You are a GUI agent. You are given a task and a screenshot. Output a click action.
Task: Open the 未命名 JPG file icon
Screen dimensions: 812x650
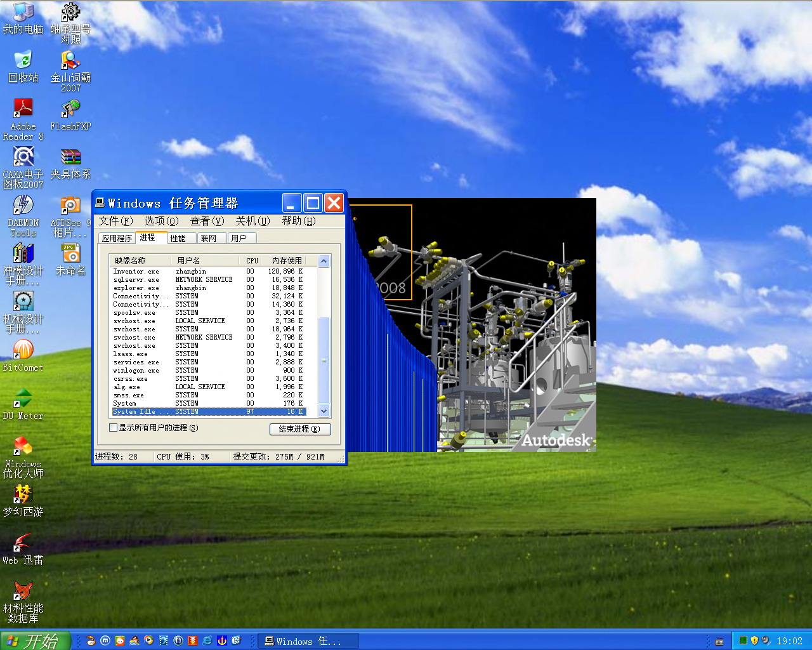(70, 260)
